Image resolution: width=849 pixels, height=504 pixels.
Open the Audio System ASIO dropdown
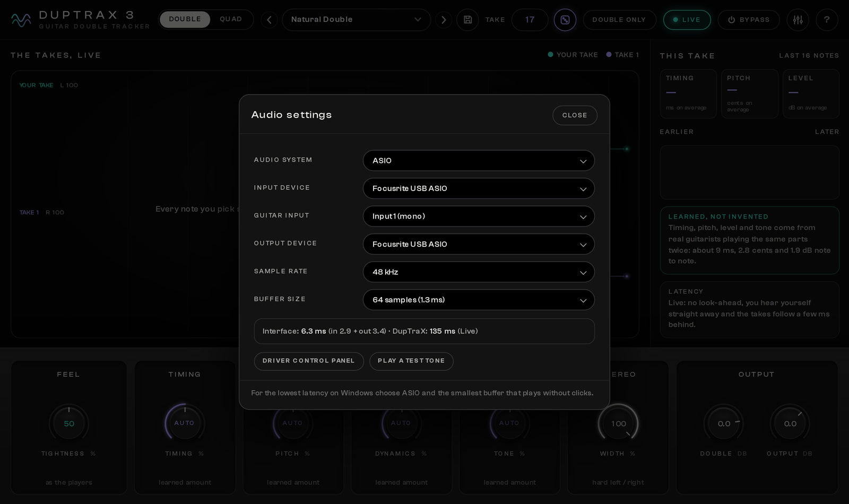479,161
